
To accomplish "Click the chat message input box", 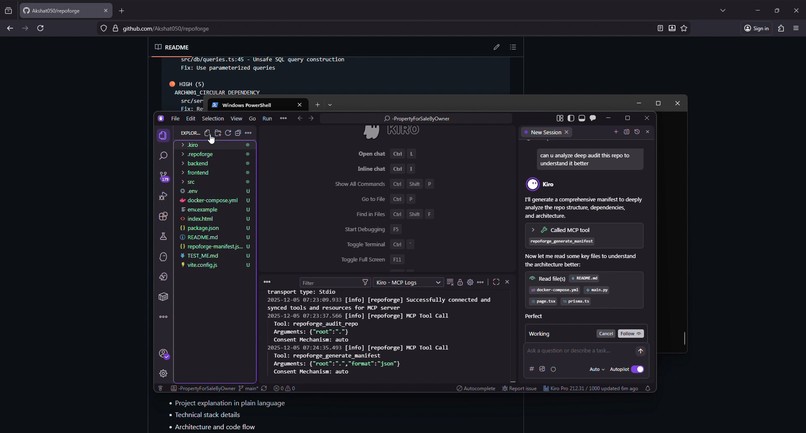I will [578, 351].
